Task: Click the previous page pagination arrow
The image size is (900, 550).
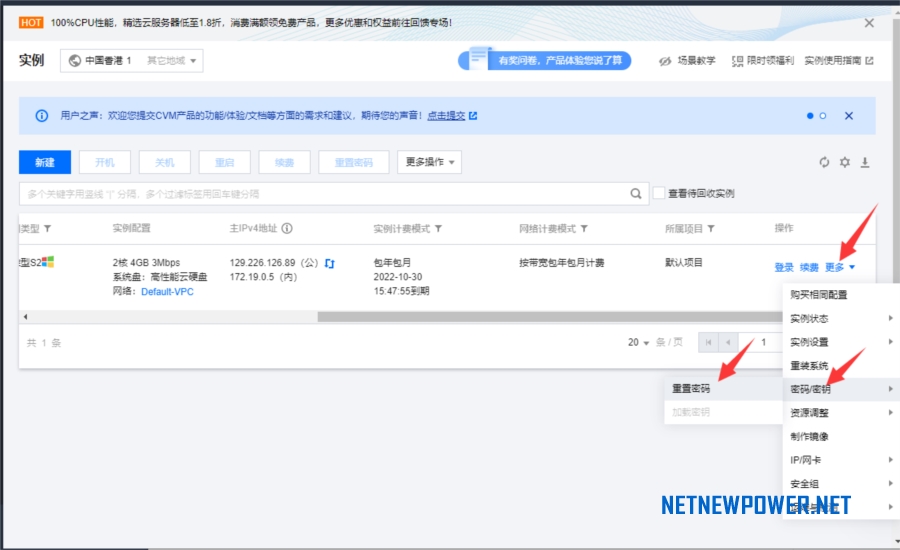Action: pos(728,343)
